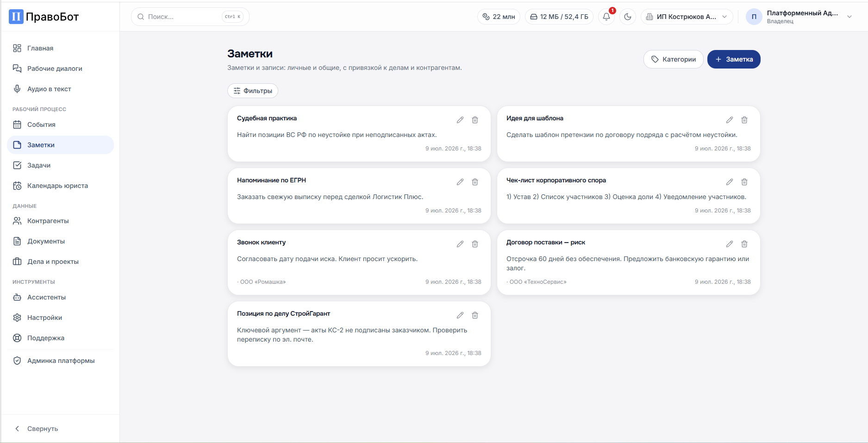Open Дела и проекты
Viewport: 868px width, 443px height.
pos(60,262)
